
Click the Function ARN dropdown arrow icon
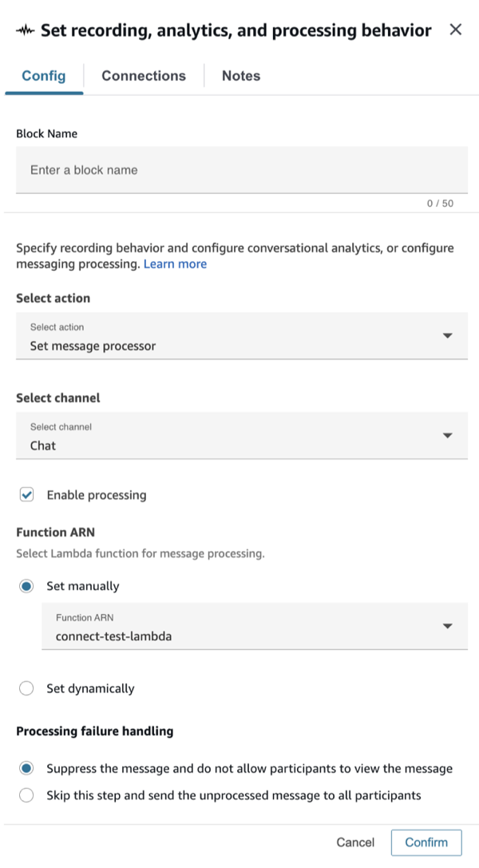click(x=446, y=626)
